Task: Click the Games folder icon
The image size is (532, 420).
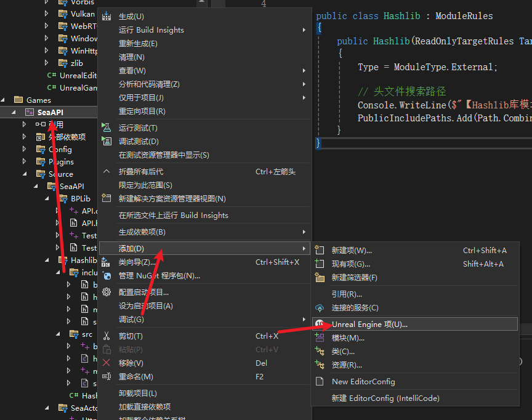Action: [18, 100]
